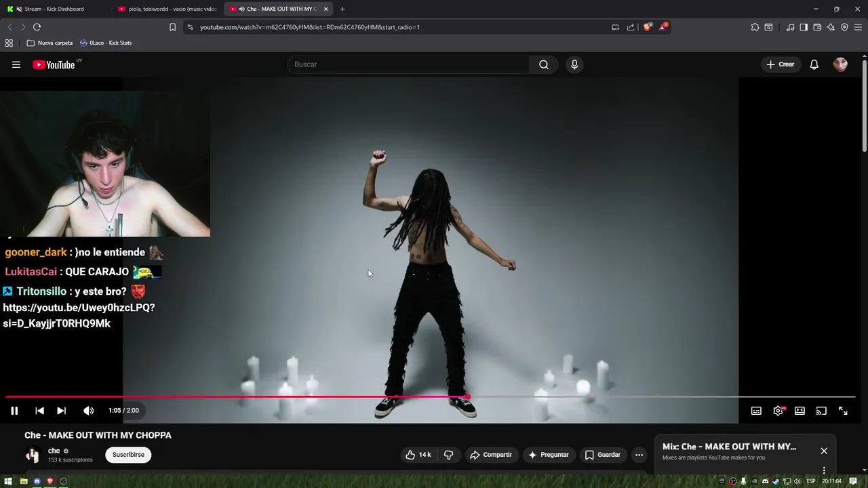Open the che channel avatar
This screenshot has height=488, width=868.
coord(33,455)
